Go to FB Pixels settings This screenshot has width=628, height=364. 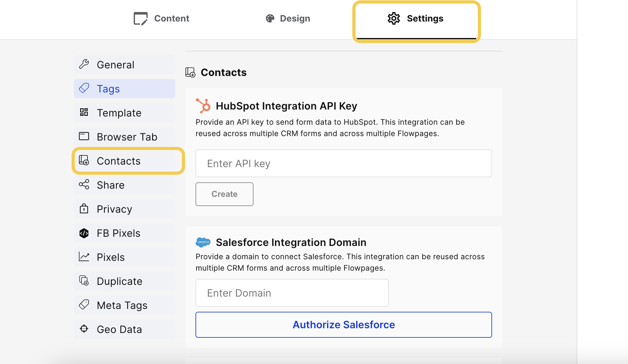[125, 233]
